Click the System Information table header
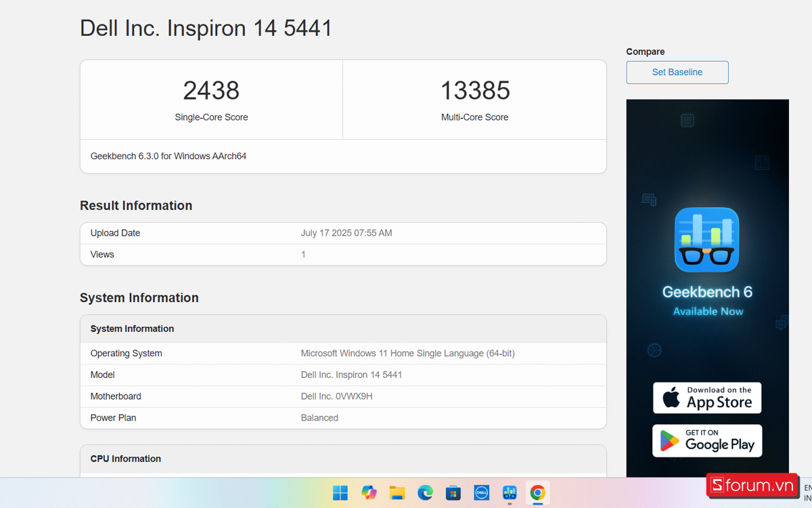Image resolution: width=812 pixels, height=508 pixels. (x=133, y=329)
